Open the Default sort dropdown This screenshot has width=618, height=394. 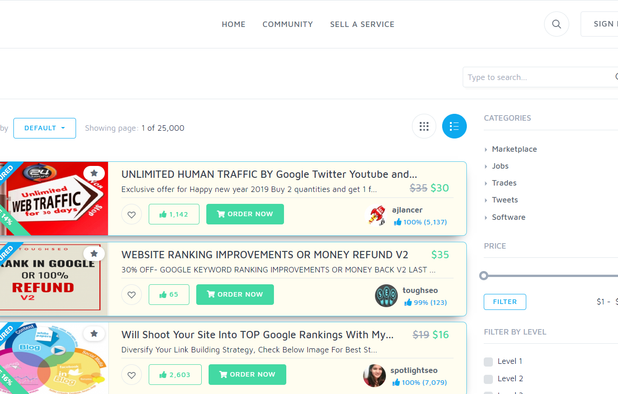45,128
